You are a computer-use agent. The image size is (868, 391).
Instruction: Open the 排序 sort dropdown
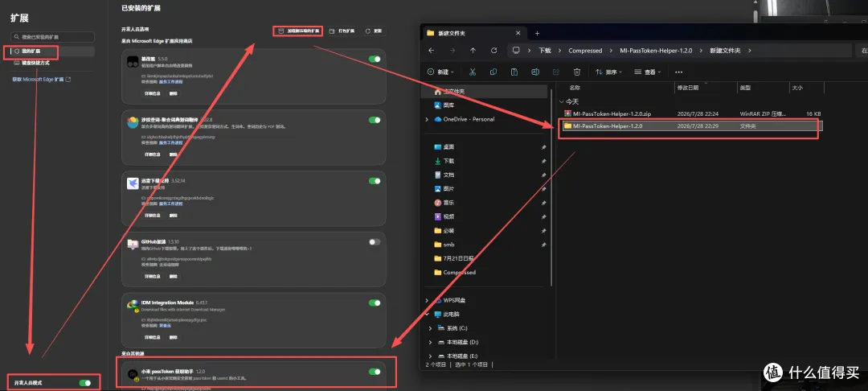(x=609, y=72)
